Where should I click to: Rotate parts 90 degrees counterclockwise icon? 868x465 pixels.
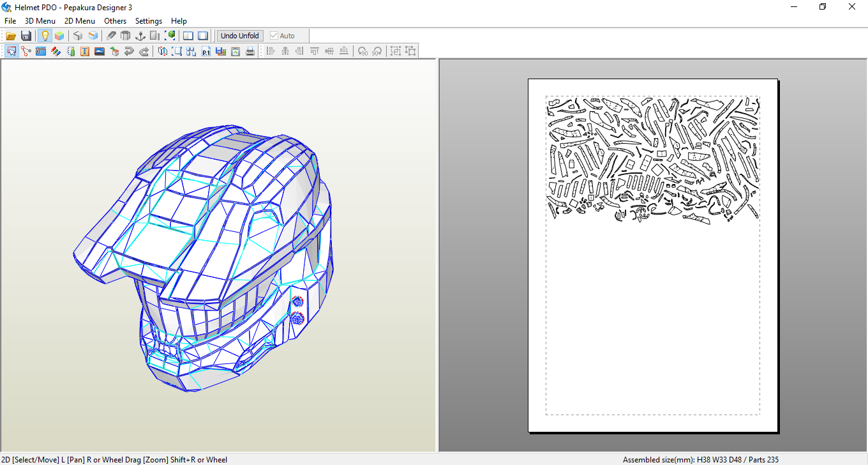(363, 52)
